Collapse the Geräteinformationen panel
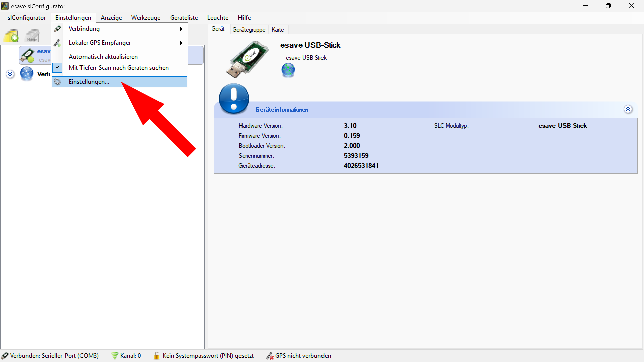 [x=628, y=109]
